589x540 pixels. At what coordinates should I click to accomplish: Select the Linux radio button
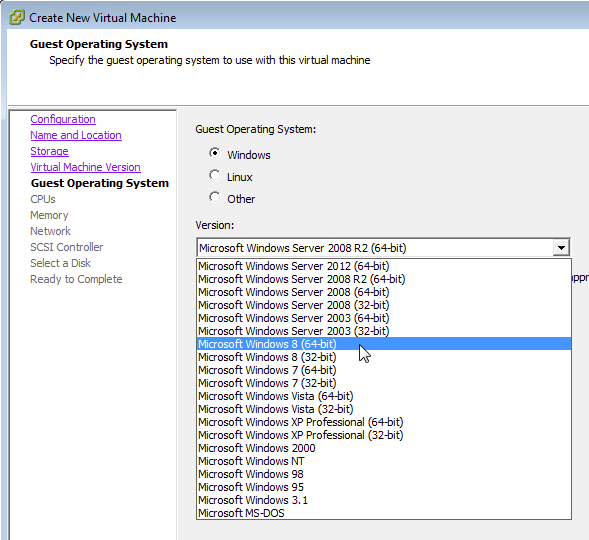pos(214,175)
